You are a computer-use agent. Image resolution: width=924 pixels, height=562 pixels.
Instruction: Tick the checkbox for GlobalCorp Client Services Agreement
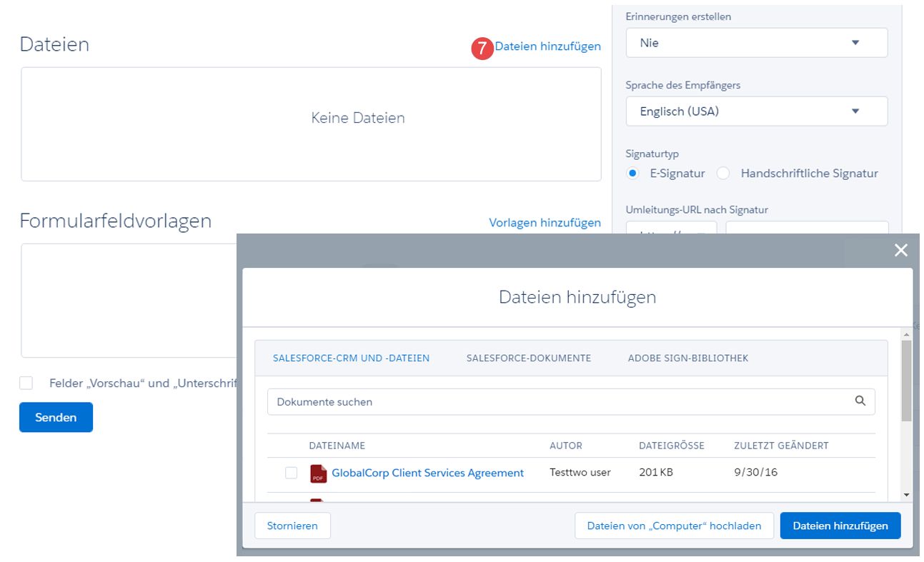(291, 473)
